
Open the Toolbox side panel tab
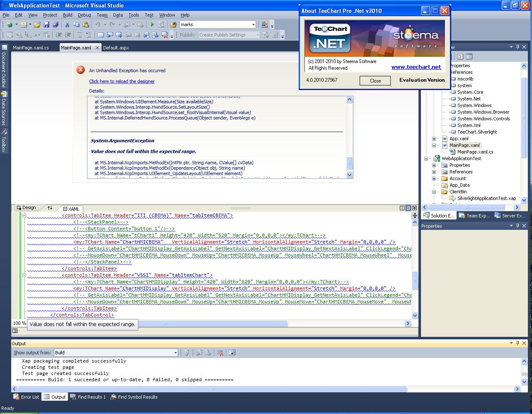[x=4, y=141]
